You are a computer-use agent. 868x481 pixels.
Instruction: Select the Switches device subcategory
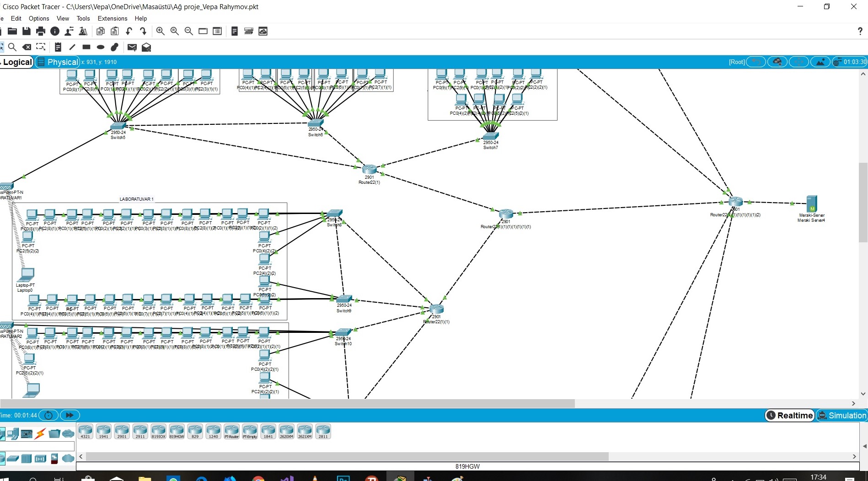pos(13,458)
